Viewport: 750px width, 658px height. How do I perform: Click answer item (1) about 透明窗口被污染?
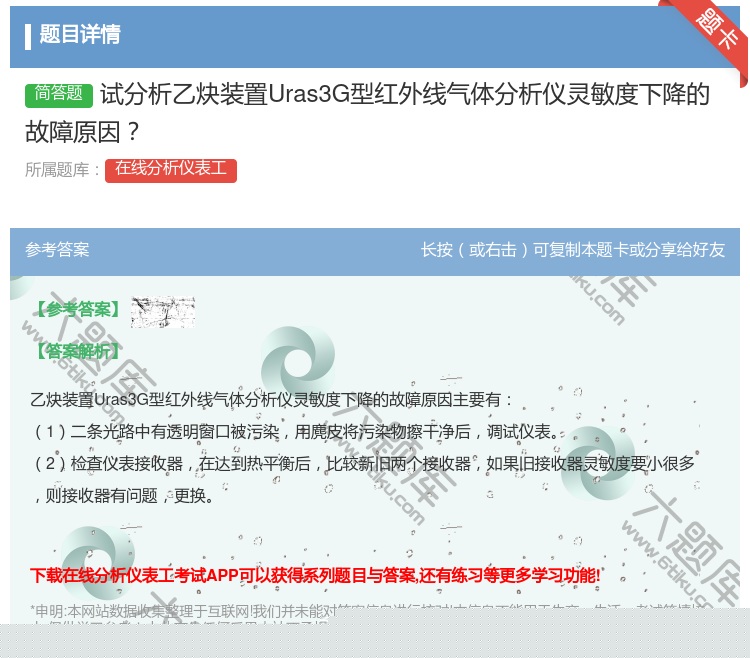pyautogui.click(x=297, y=432)
